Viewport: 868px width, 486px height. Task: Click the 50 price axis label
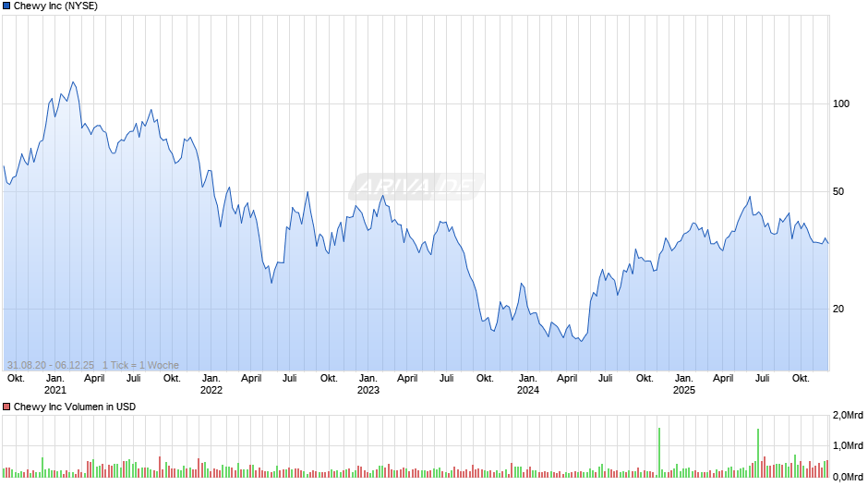coord(838,192)
